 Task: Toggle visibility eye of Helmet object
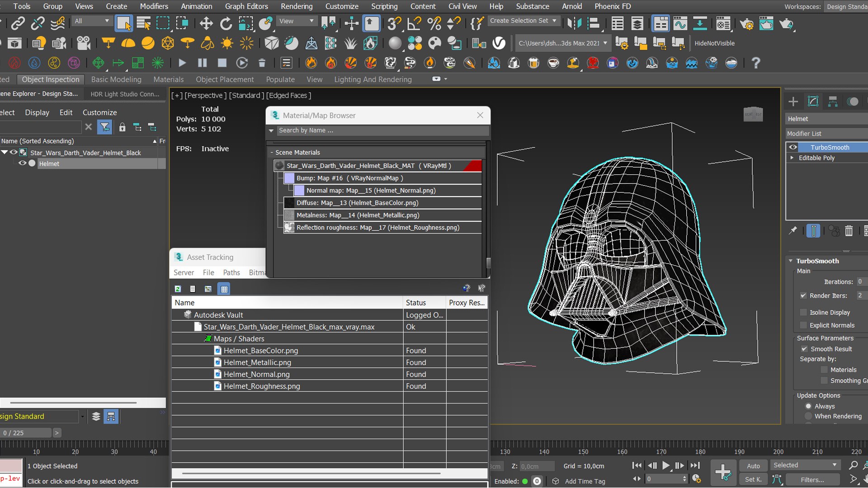22,163
